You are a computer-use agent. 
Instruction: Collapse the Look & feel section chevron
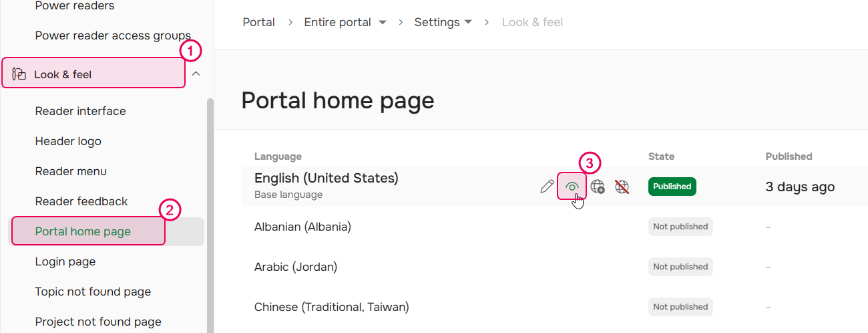tap(196, 74)
